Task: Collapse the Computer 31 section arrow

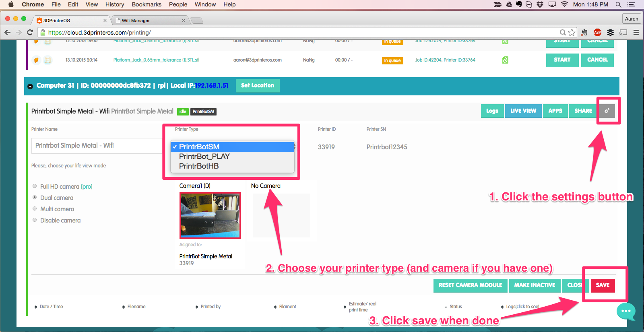Action: pyautogui.click(x=30, y=86)
